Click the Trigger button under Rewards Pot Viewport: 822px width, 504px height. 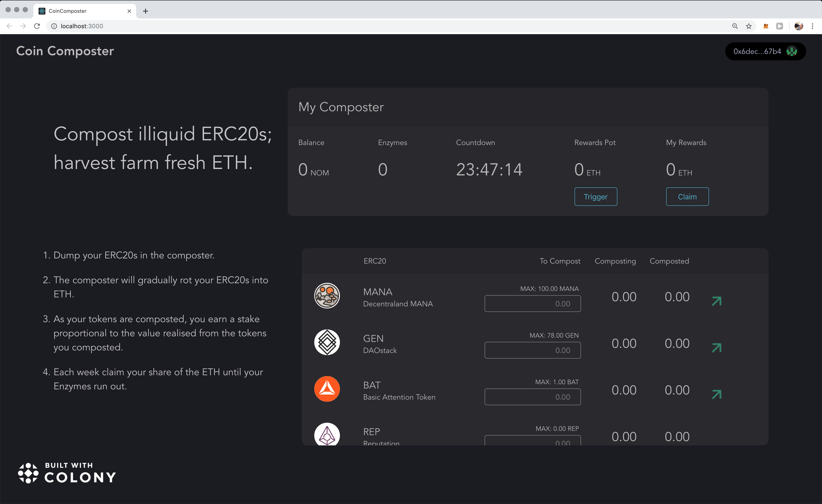coord(596,197)
